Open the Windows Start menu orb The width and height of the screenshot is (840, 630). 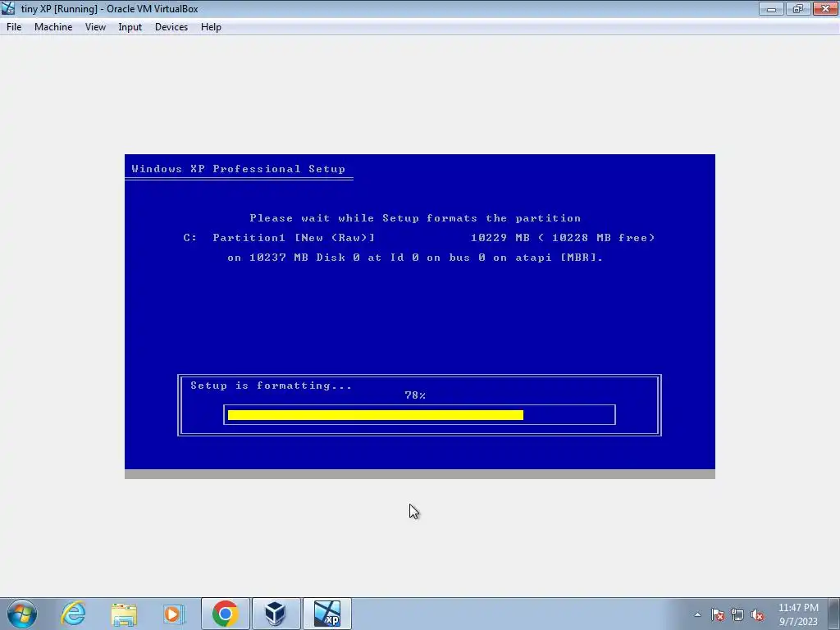pos(22,614)
